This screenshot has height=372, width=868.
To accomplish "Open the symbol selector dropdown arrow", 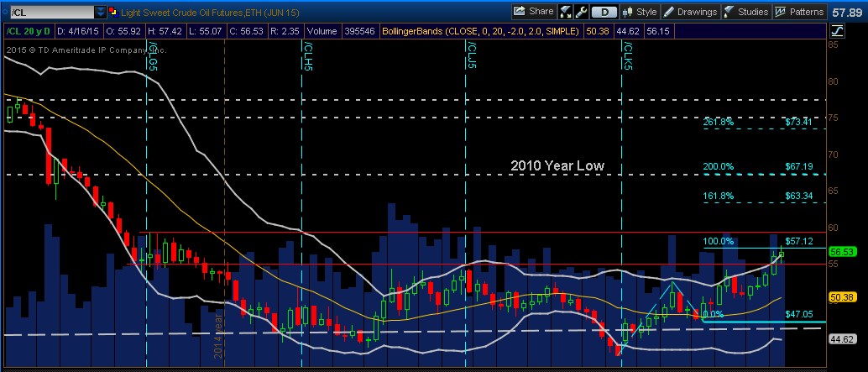I will (100, 12).
